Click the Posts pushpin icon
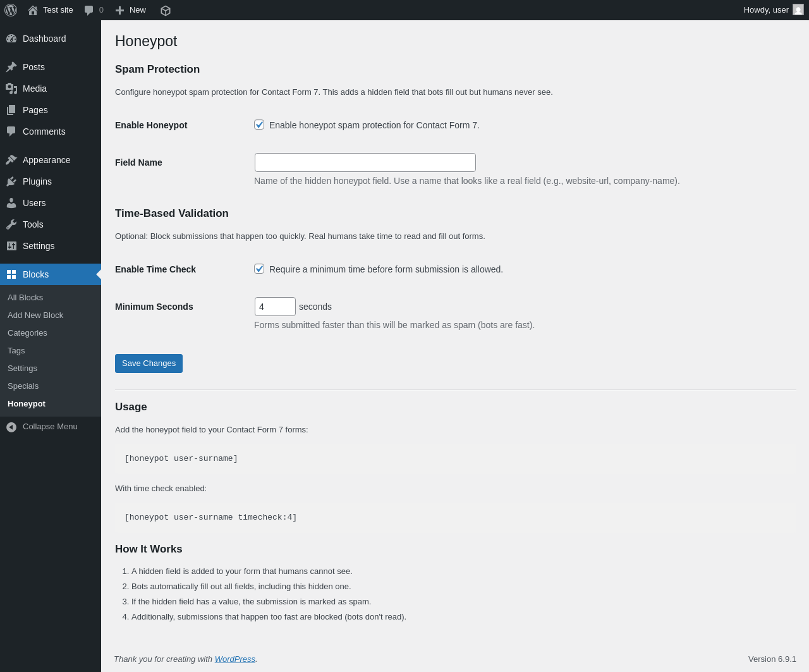Viewport: 809px width, 672px height. [11, 67]
